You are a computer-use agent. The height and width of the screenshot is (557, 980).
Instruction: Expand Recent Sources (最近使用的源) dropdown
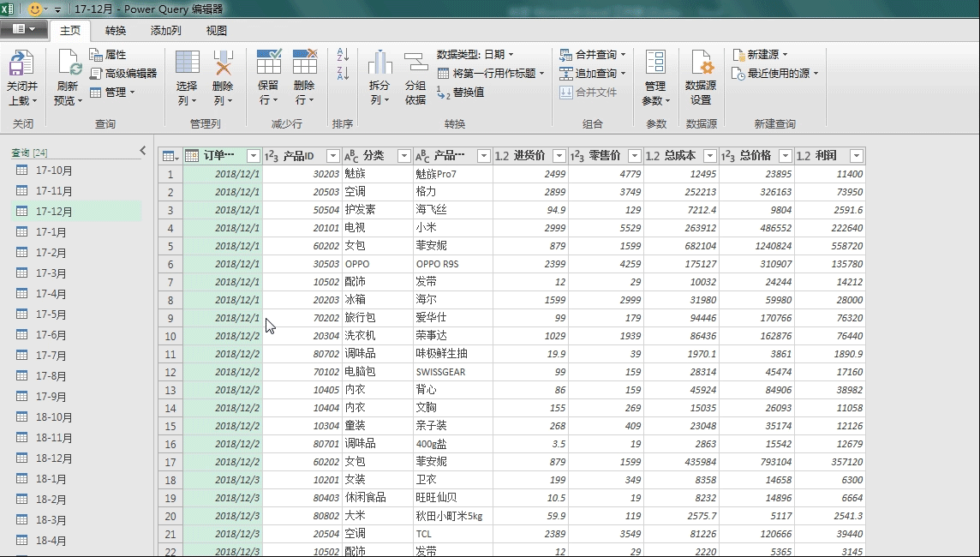(815, 74)
